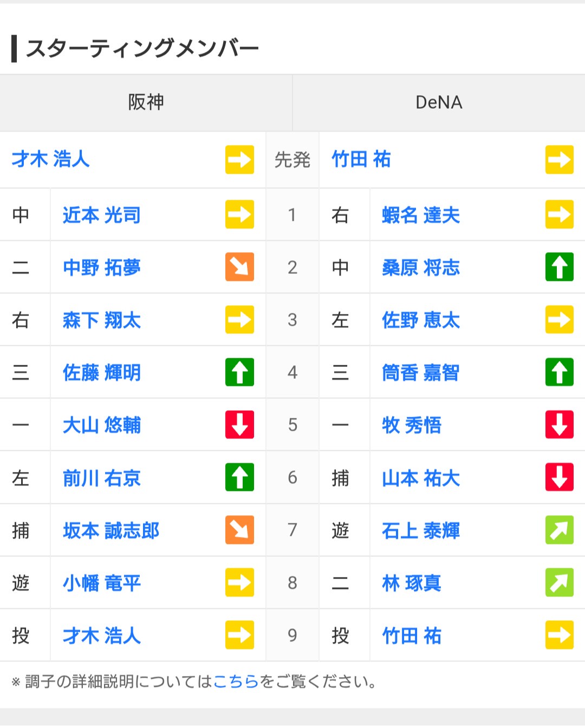The height and width of the screenshot is (728, 585).
Task: Open player page for 蝦名 達夫
Action: (420, 215)
